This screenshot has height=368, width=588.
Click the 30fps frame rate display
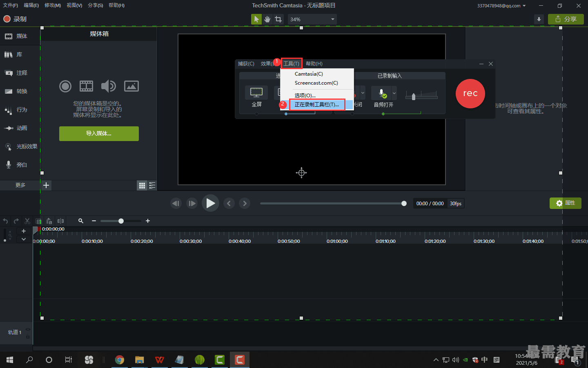(x=456, y=203)
